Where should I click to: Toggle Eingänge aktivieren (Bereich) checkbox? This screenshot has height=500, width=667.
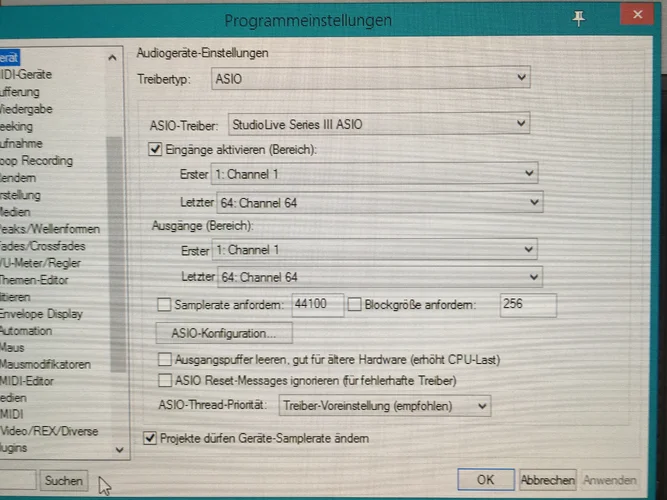(155, 149)
